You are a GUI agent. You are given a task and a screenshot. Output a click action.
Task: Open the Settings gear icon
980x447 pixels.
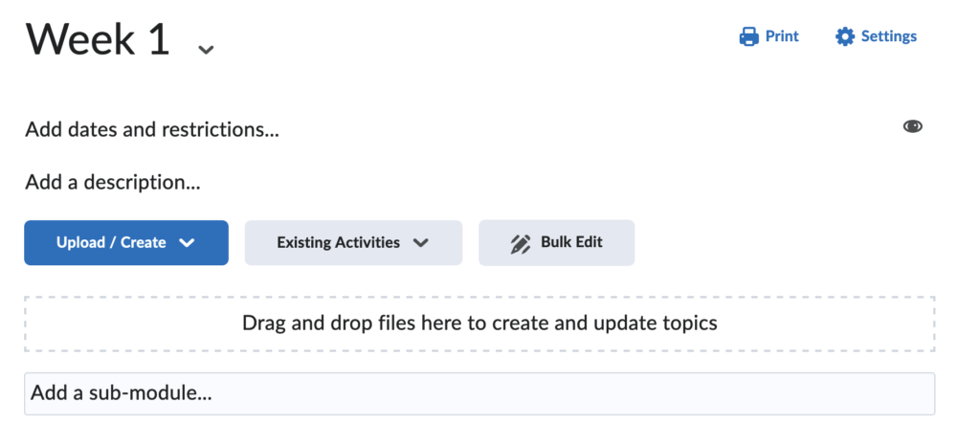coord(844,36)
